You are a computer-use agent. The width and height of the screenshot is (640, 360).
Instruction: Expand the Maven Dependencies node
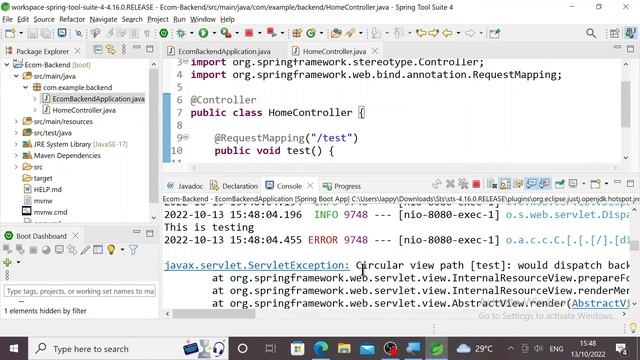pyautogui.click(x=16, y=156)
